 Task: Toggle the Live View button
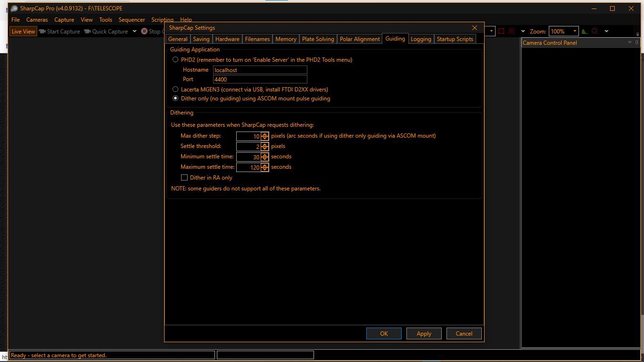click(x=24, y=32)
